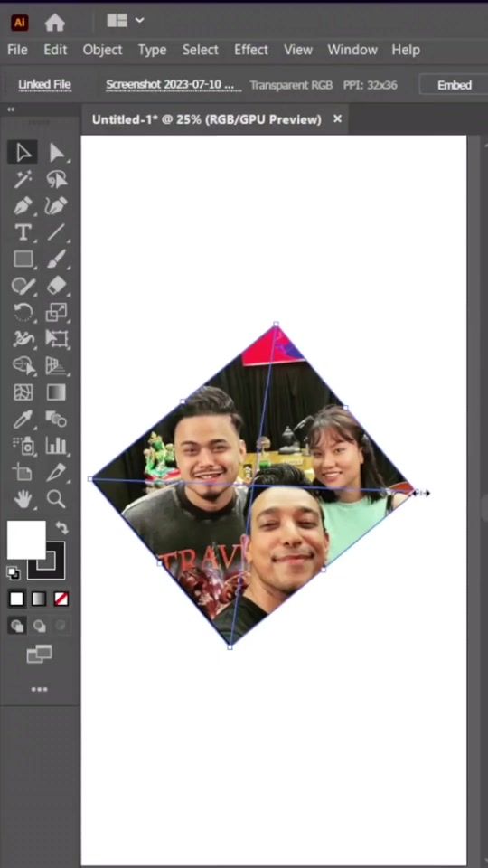Select the Symbol Sprayer tool
The image size is (488, 868).
[x=23, y=446]
